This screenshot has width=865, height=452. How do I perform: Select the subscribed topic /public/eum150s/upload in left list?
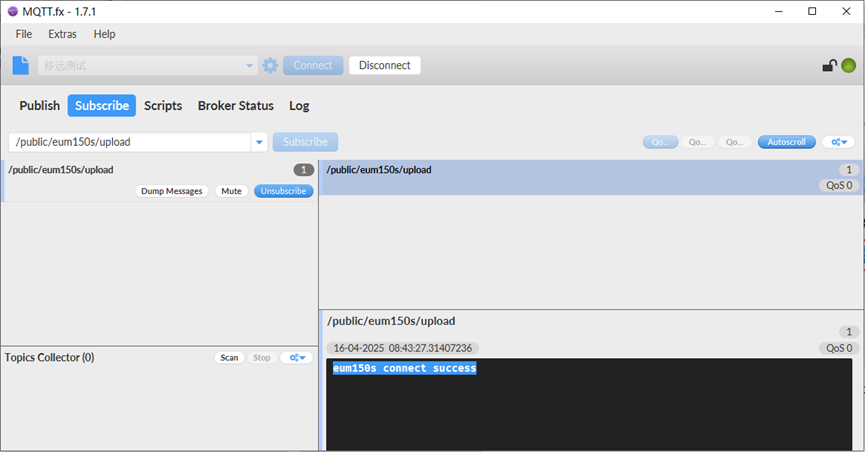pyautogui.click(x=160, y=181)
